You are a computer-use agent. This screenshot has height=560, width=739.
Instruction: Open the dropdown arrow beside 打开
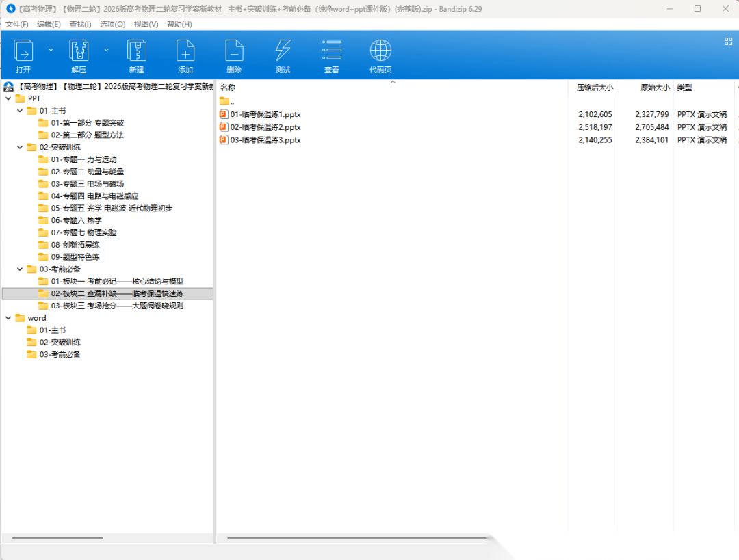coord(51,50)
